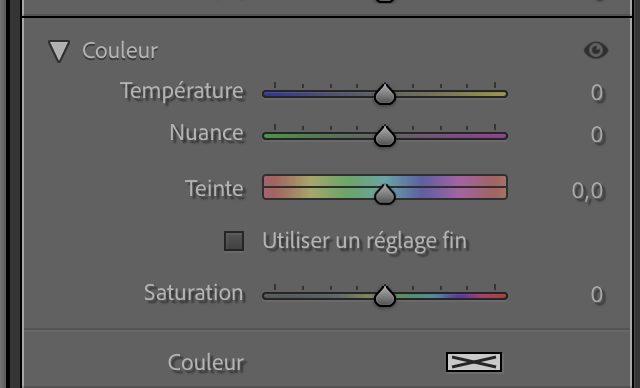Click the Teinte hue slider handle
The width and height of the screenshot is (640, 388).
[385, 194]
